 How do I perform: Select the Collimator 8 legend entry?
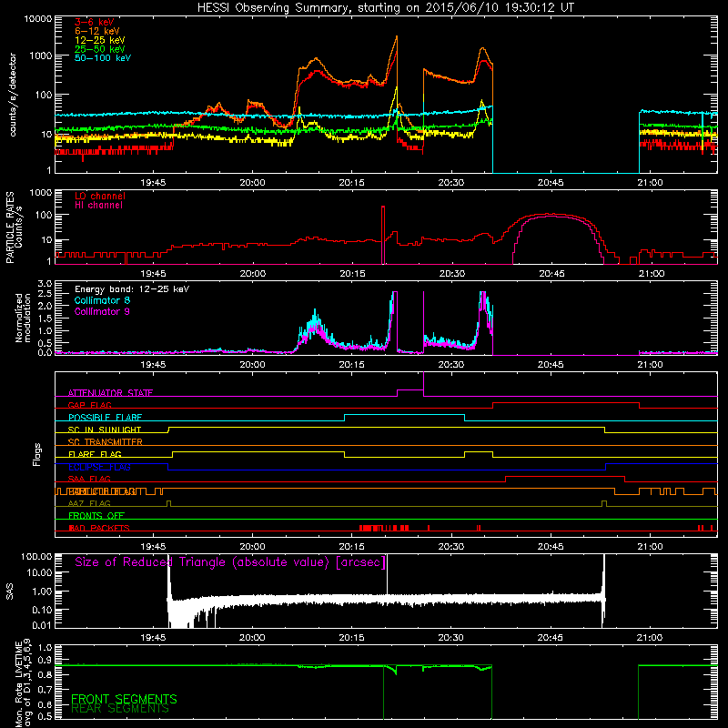(x=102, y=300)
